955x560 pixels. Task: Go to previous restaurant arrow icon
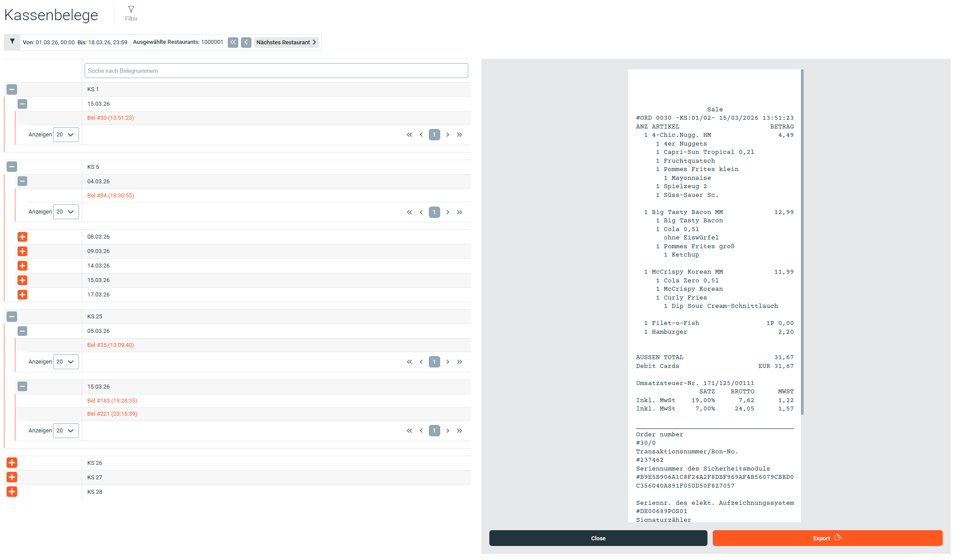click(246, 42)
